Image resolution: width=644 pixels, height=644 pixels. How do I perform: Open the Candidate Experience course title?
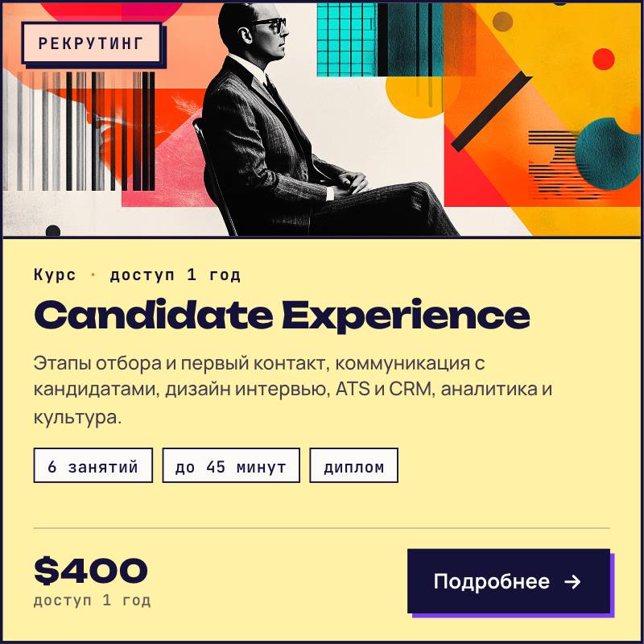282,316
